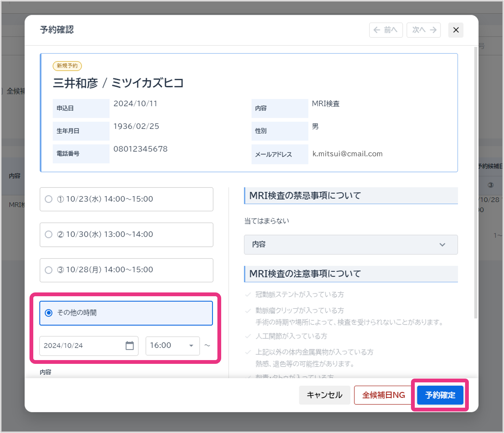
Task: Toggle 冠動脈ステントが入っている方 checkmark
Action: pos(248,295)
